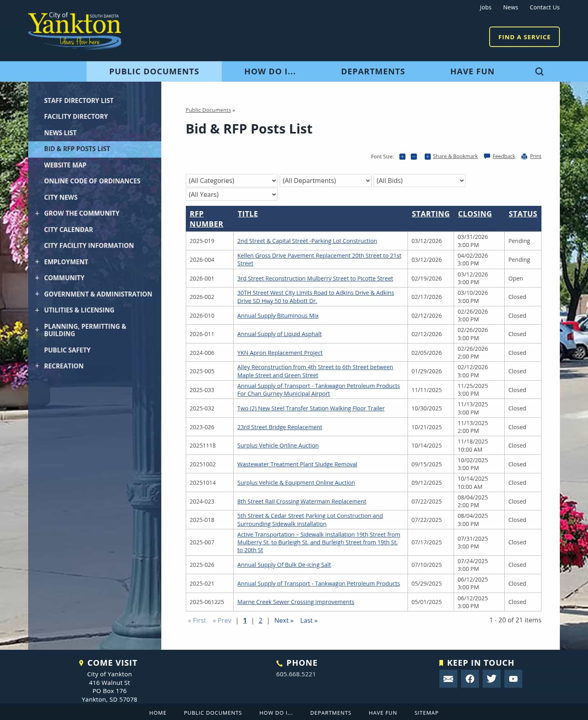Open the email icon in Keep In Touch
The image size is (588, 720).
tap(448, 678)
